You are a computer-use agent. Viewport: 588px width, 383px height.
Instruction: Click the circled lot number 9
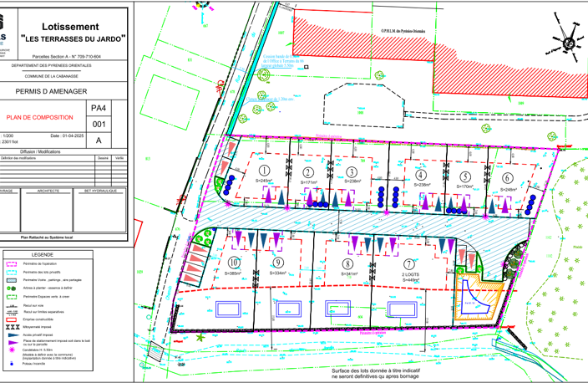[x=278, y=263]
